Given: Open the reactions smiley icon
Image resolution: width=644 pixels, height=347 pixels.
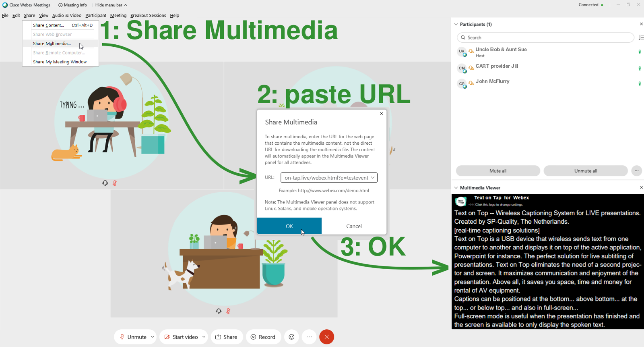Looking at the screenshot, I should point(292,337).
